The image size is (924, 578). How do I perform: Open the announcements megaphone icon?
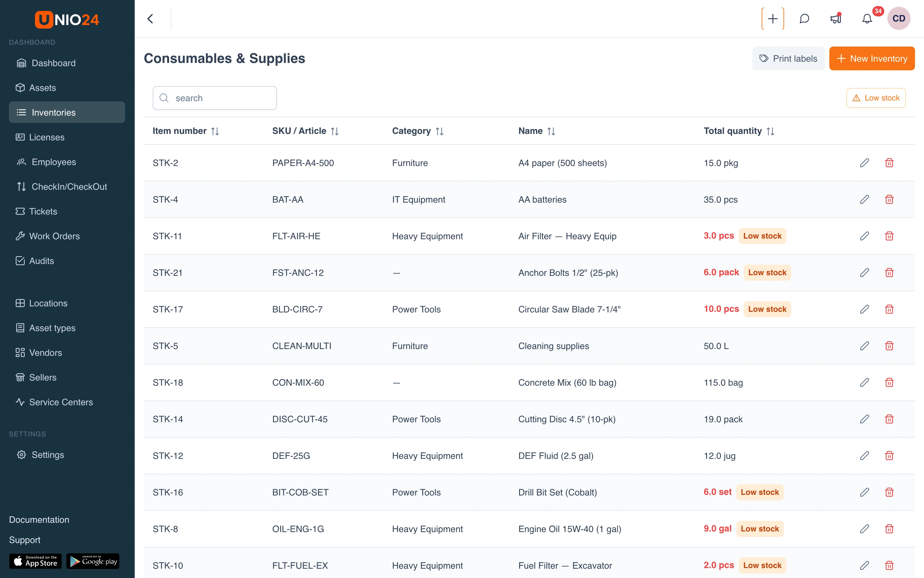tap(836, 19)
